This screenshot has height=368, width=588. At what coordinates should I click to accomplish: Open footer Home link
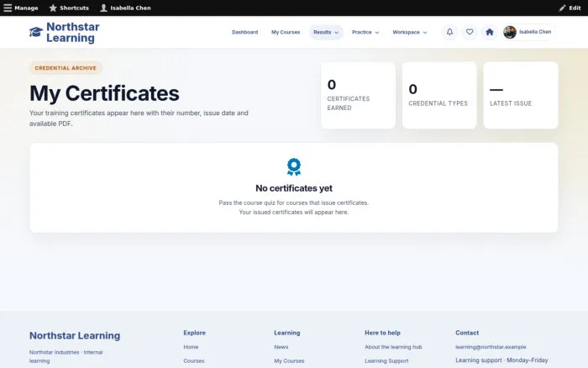tap(191, 347)
